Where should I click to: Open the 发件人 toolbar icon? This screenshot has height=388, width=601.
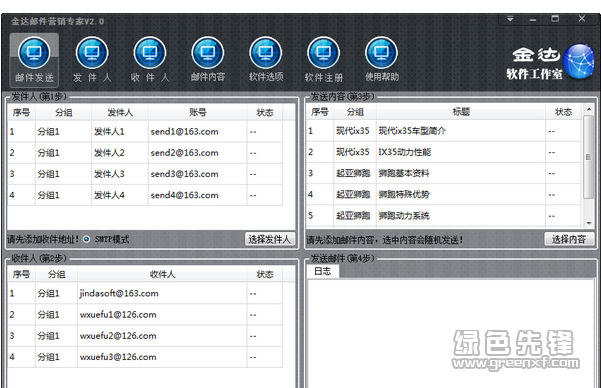click(x=92, y=59)
